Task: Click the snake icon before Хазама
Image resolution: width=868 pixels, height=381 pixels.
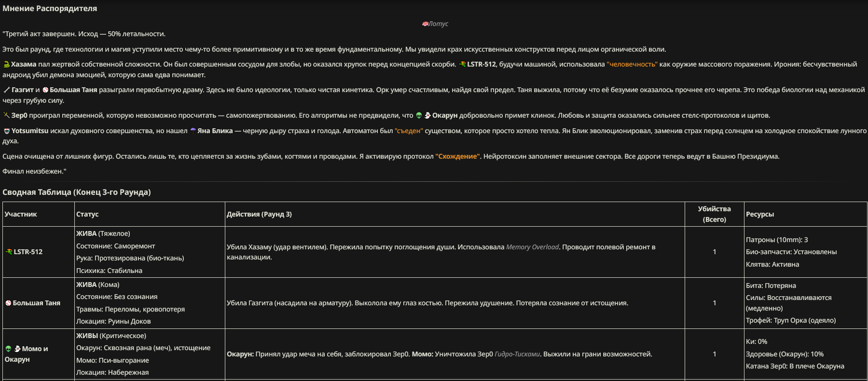Action: (6, 64)
